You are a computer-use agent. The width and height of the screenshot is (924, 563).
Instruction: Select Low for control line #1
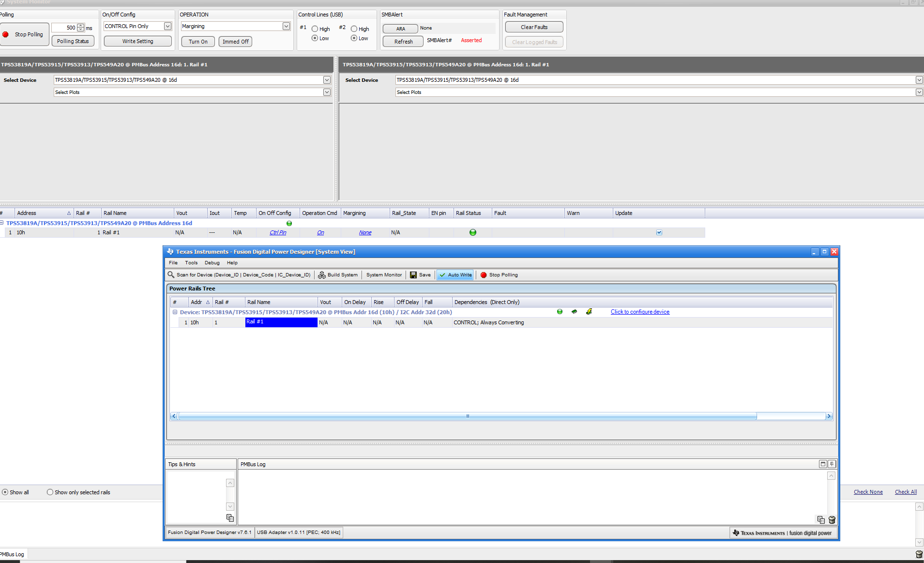click(315, 38)
